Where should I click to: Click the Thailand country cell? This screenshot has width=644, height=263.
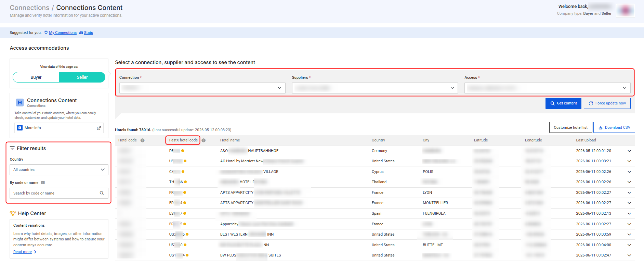tap(379, 182)
